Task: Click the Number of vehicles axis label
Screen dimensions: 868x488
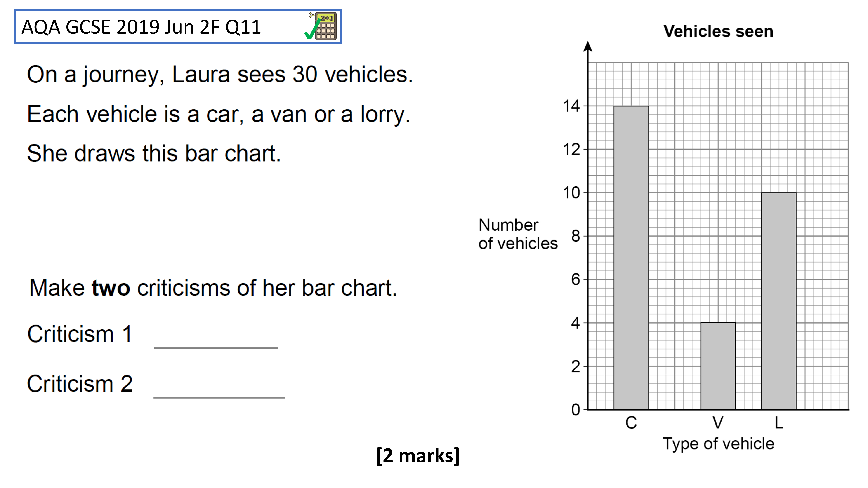Action: (518, 234)
